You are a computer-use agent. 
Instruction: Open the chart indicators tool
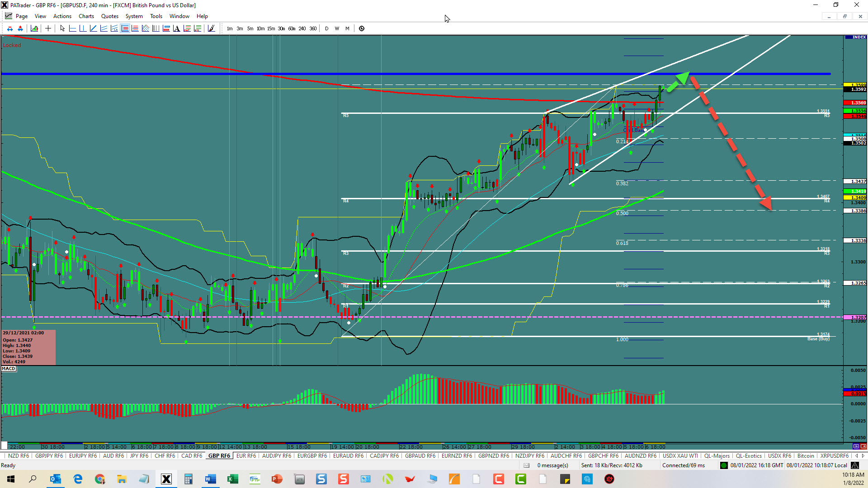coord(34,28)
